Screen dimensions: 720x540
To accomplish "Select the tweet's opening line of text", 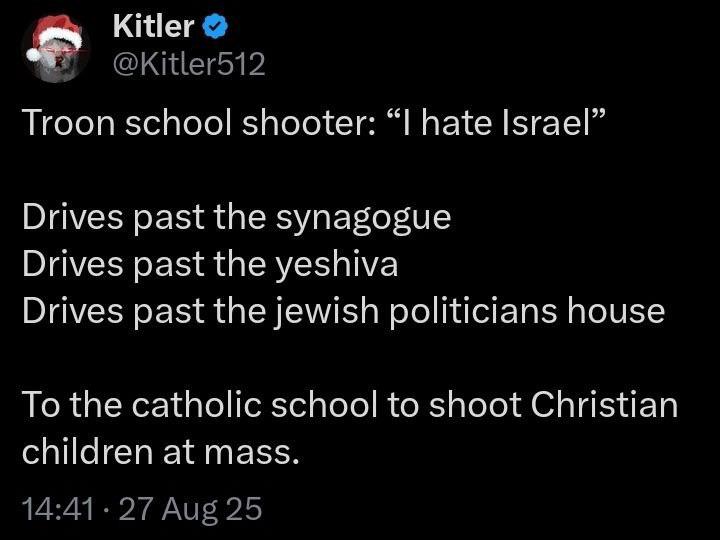I will tap(311, 124).
